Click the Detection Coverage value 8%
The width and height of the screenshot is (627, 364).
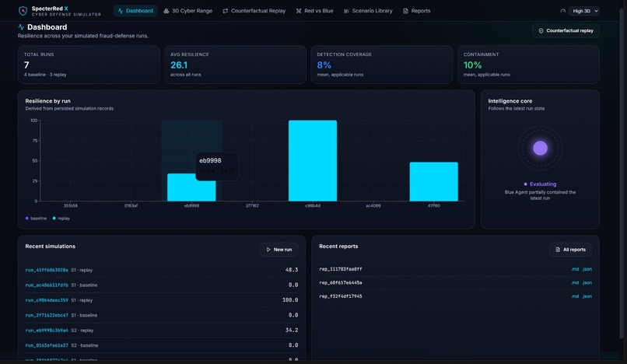coord(324,65)
